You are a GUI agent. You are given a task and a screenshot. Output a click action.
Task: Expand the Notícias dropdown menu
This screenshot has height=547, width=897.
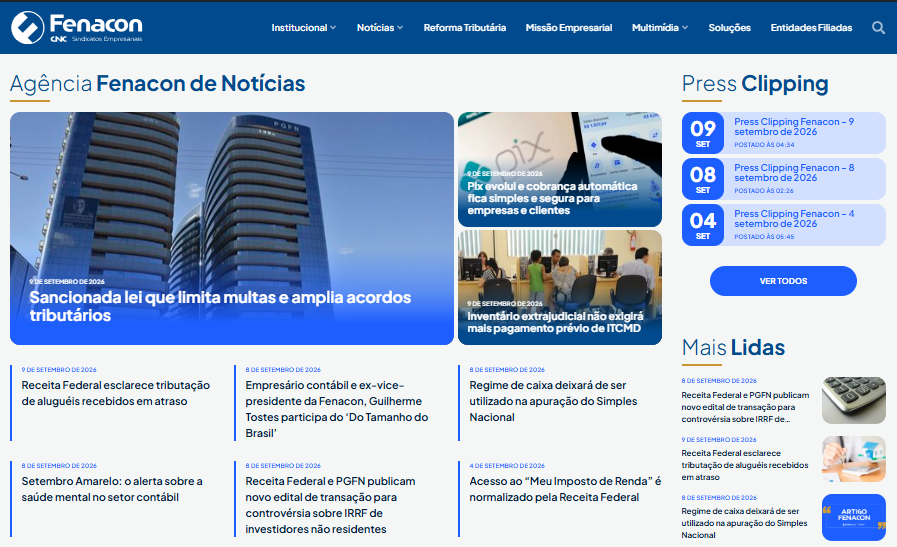point(380,27)
